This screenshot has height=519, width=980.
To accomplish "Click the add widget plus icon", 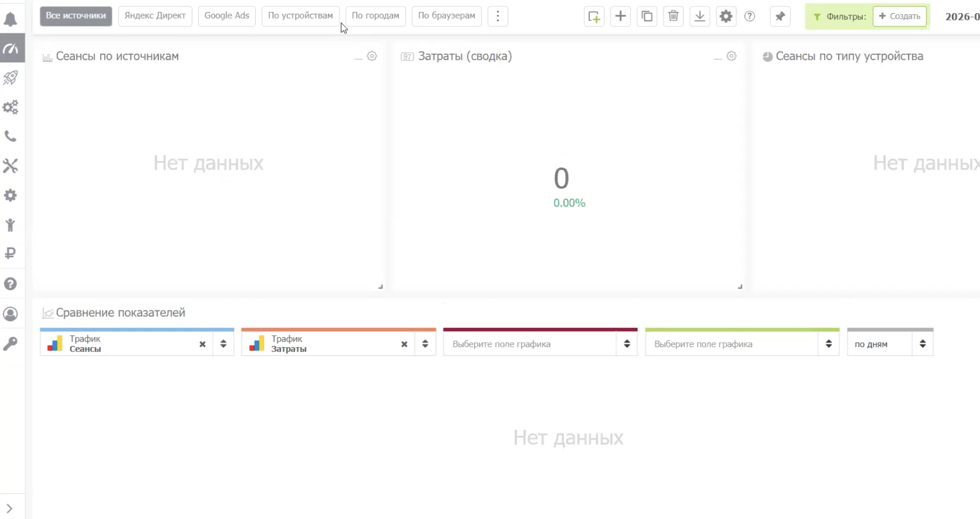I will [620, 16].
